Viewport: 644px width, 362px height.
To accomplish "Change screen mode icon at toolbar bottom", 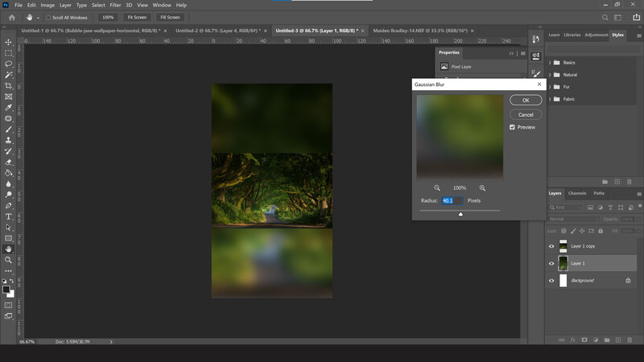I will [8, 316].
